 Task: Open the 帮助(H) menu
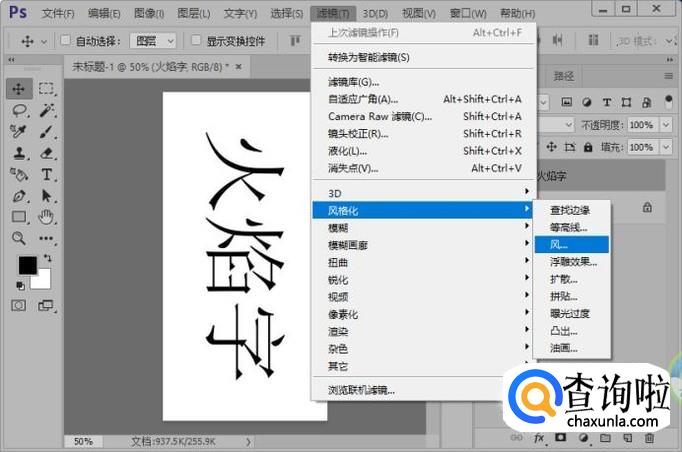pyautogui.click(x=517, y=13)
